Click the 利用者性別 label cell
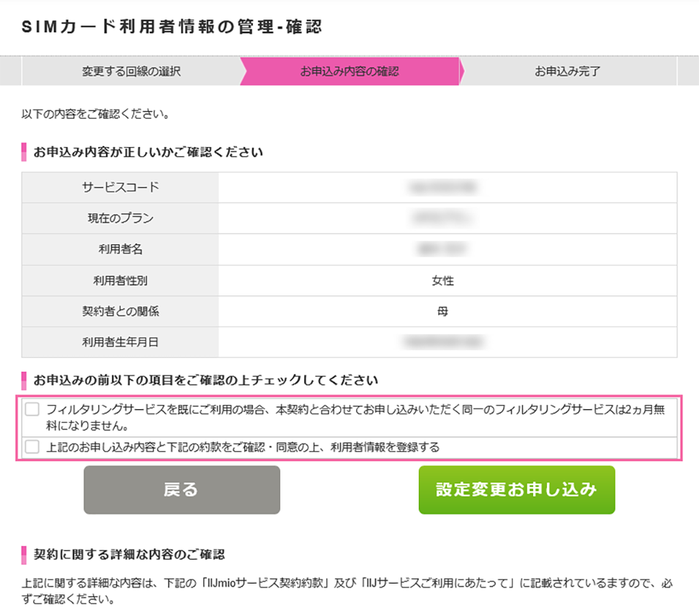Viewport: 699px width, 616px height. (120, 280)
